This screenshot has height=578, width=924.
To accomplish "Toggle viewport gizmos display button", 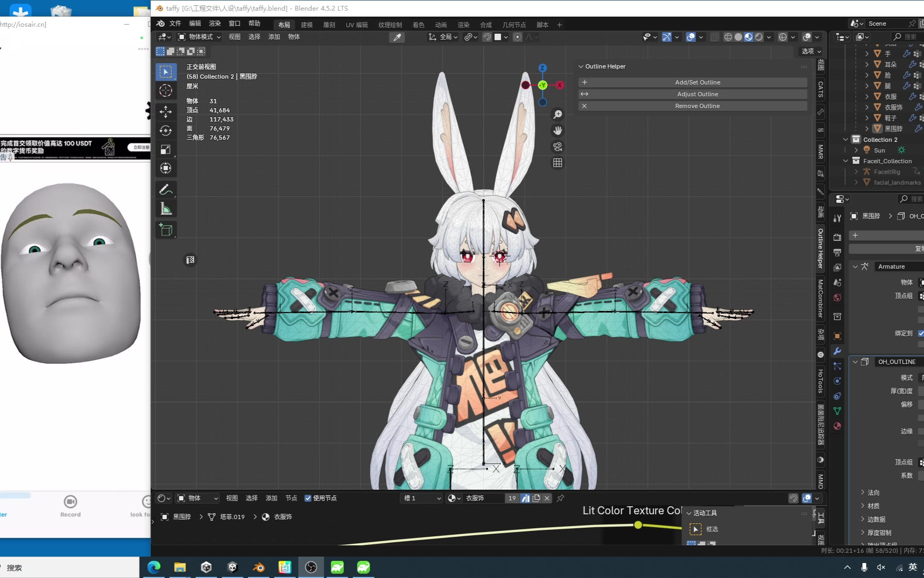I will point(666,37).
